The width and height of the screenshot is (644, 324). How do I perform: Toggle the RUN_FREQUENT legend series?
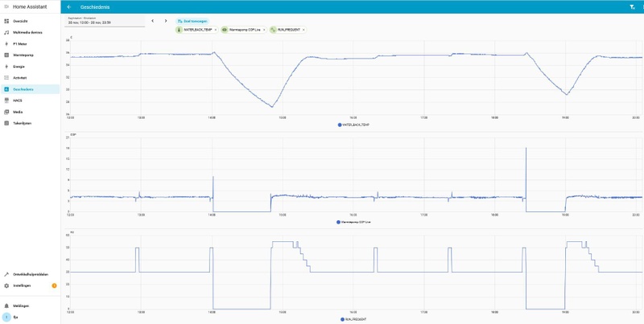point(353,319)
